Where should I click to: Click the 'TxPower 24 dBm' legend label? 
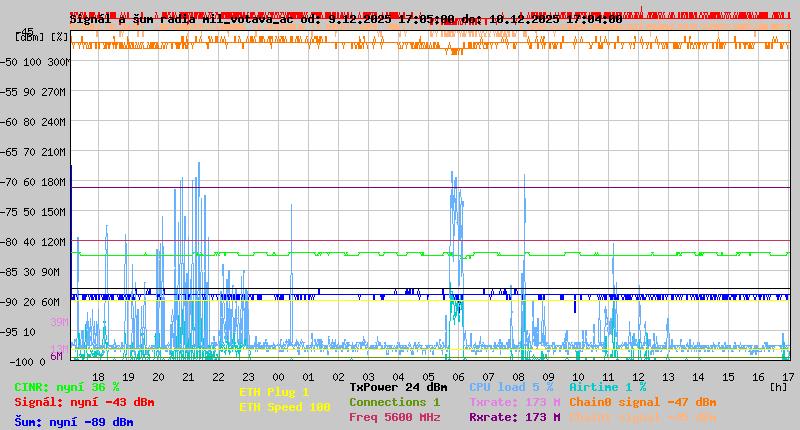point(398,387)
